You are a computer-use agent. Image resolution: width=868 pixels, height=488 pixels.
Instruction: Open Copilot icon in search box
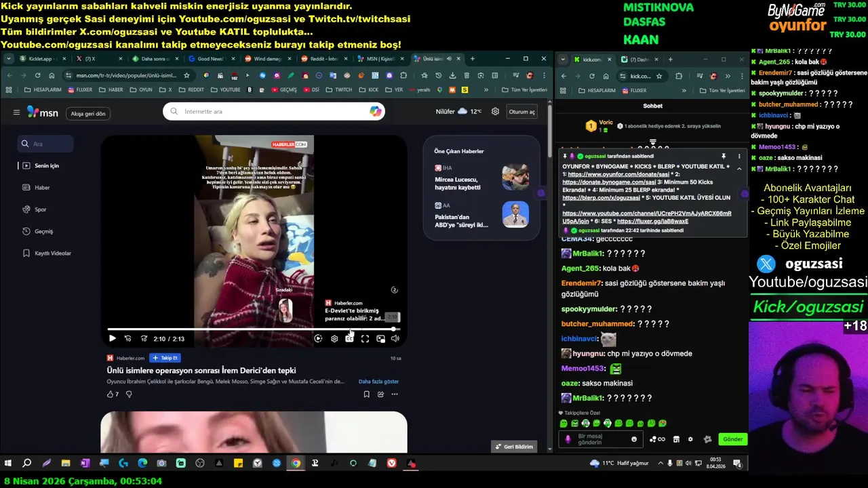[375, 112]
